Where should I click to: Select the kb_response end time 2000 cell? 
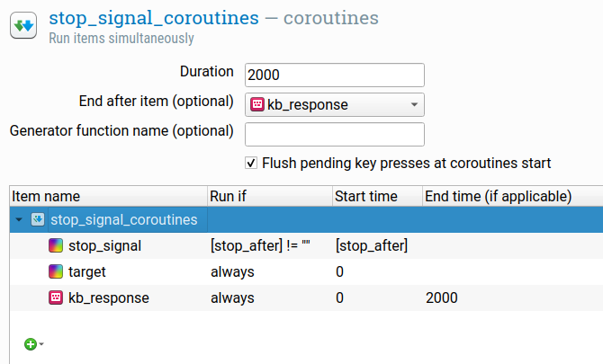pos(513,298)
